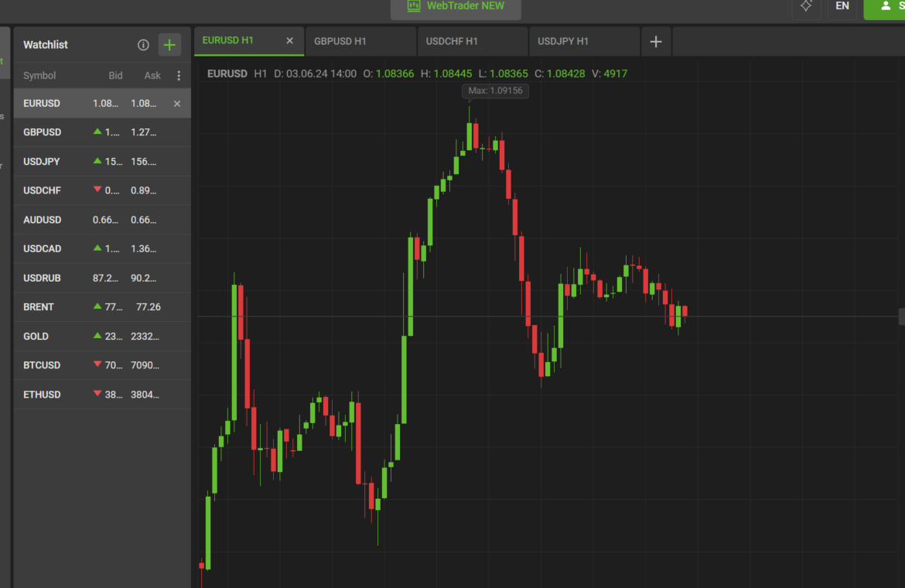This screenshot has width=905, height=588.
Task: Click the WebTrader NEW button
Action: point(456,7)
